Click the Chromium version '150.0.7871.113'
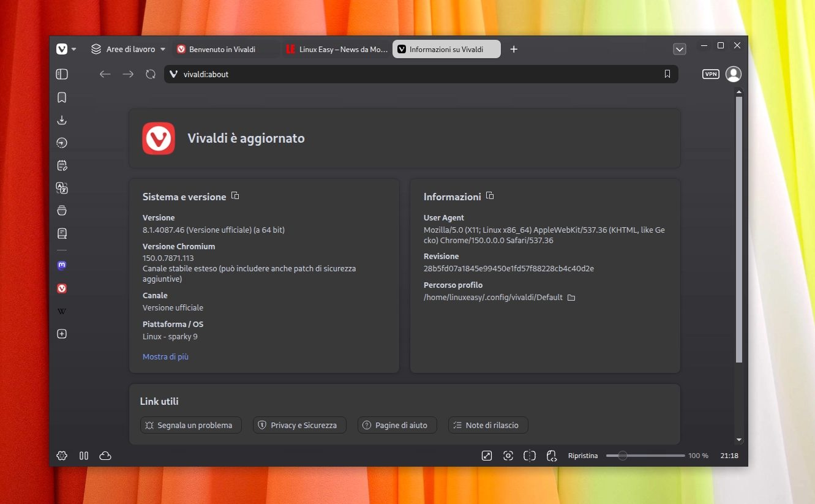Image resolution: width=815 pixels, height=504 pixels. pos(168,258)
